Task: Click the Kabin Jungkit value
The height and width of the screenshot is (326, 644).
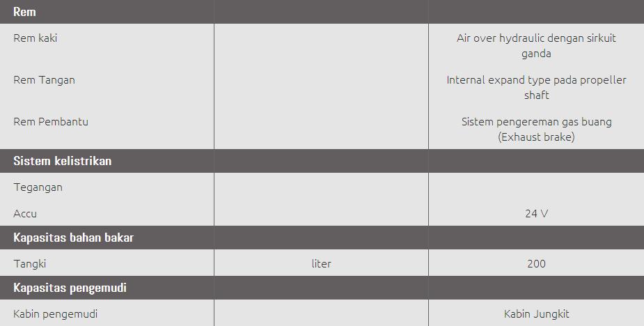Action: pyautogui.click(x=536, y=314)
